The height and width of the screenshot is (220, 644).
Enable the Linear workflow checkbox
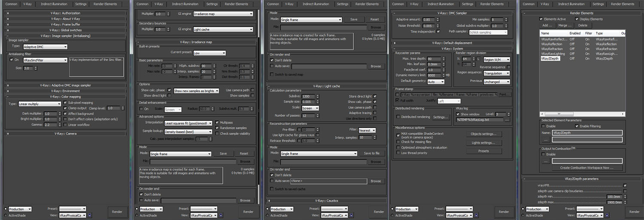[x=65, y=125]
